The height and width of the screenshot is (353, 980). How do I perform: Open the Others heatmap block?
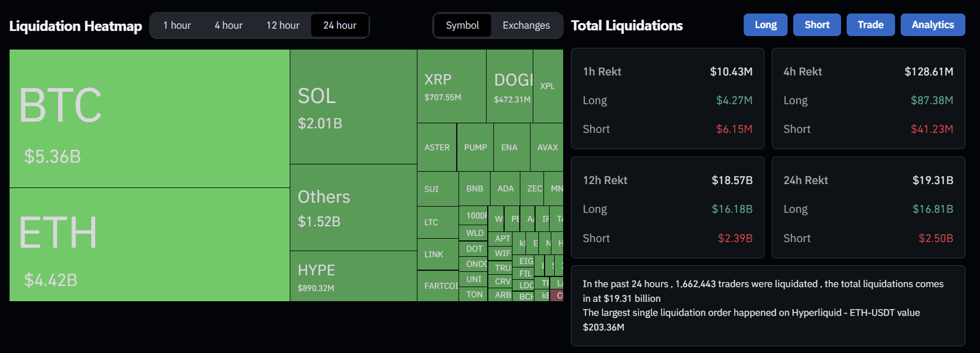(353, 207)
